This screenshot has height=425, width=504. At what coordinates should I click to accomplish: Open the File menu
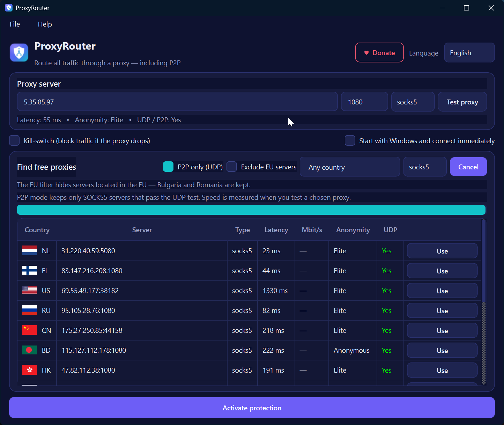click(x=15, y=24)
